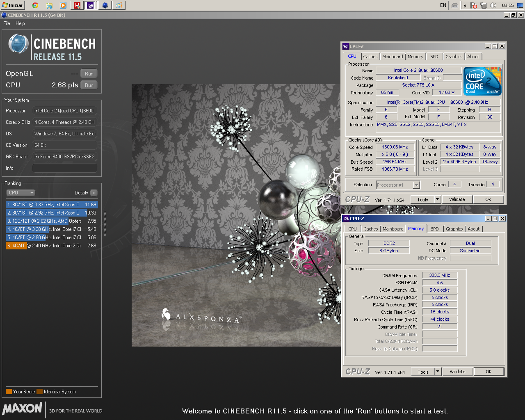Open Windows Explorer folder icon in taskbar
The image size is (525, 420).
pos(49,5)
